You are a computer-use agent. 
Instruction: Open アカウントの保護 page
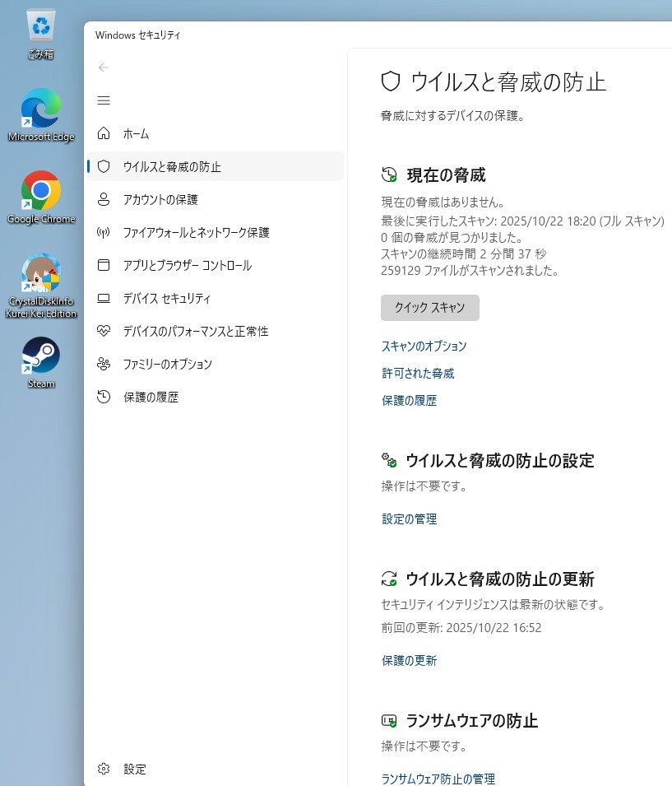tap(160, 199)
